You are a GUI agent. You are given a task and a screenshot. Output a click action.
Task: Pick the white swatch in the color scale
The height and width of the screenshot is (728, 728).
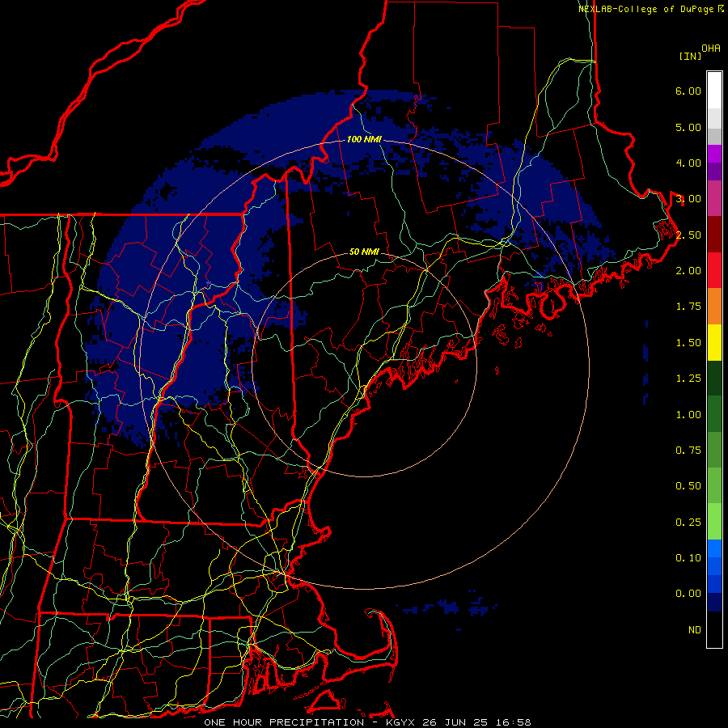pos(714,91)
